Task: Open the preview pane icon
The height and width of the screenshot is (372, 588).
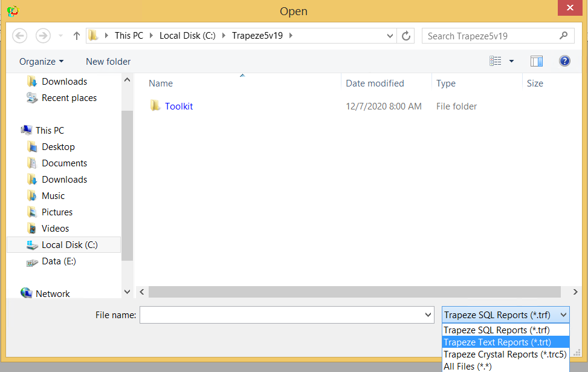Action: (x=537, y=60)
